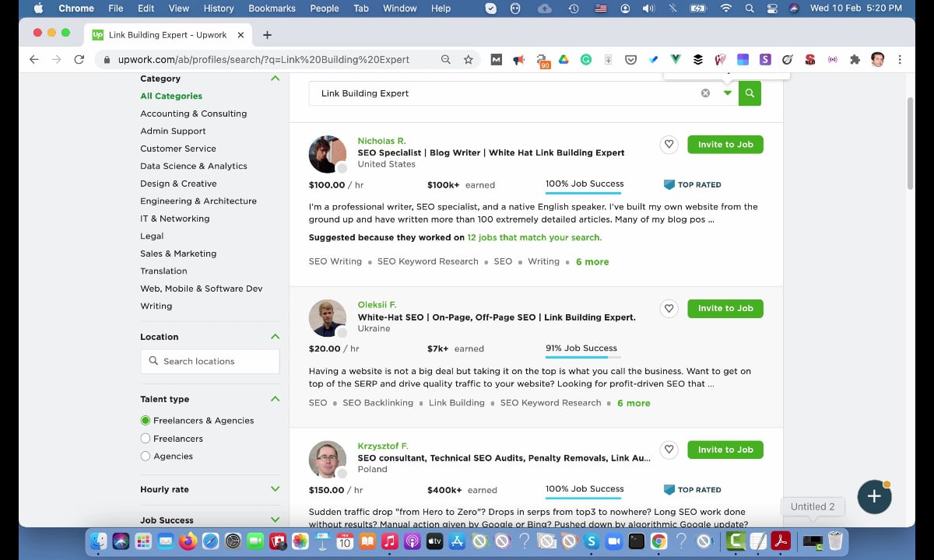Clear the Link Building Expert search text
Screen dimensions: 934x560
click(x=705, y=93)
